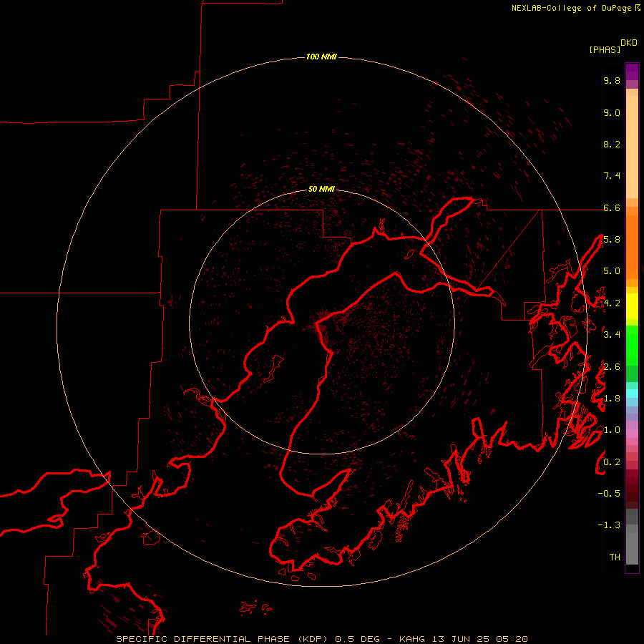Image resolution: width=644 pixels, height=644 pixels.
Task: Click the 7.4 legend value
Action: pyautogui.click(x=612, y=176)
